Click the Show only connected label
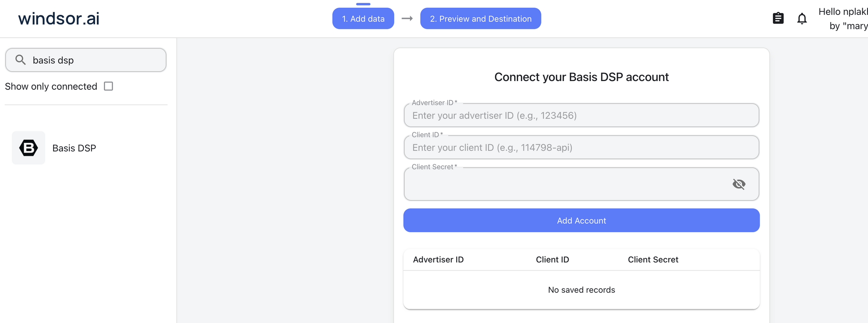Viewport: 868px width, 323px height. click(x=51, y=86)
